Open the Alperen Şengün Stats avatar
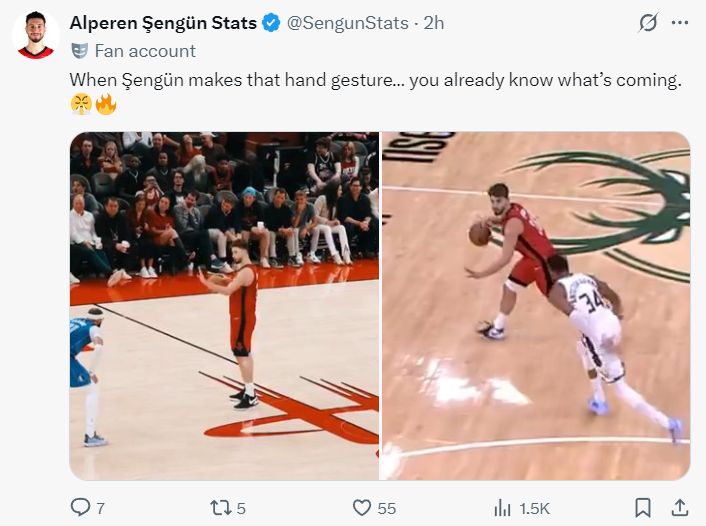 [x=35, y=35]
